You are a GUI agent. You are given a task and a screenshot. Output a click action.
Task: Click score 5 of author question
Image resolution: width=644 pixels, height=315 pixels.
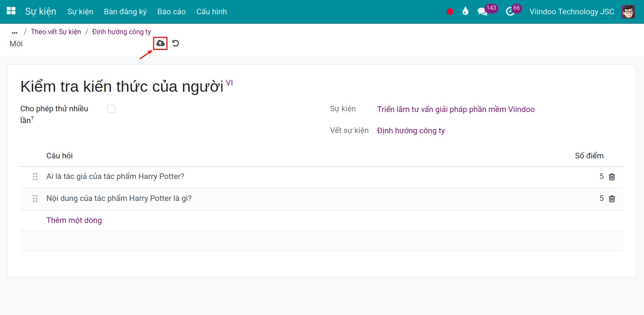[x=601, y=177]
